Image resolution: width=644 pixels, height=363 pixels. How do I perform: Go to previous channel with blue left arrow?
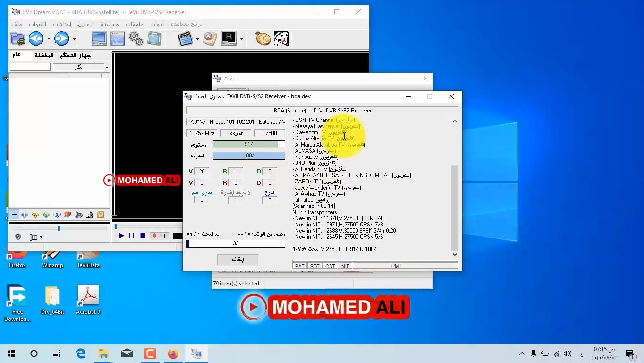pos(36,39)
